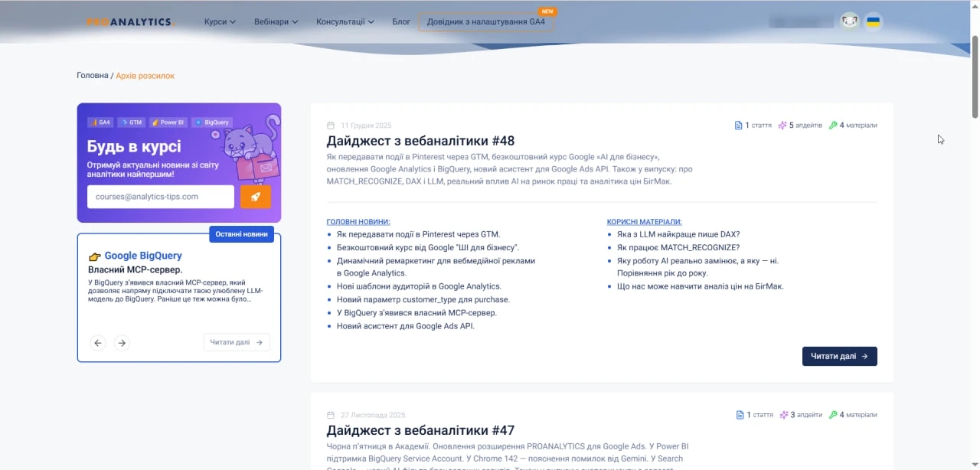Expand the Курси dropdown menu
Screen dimensions: 980x470
tap(220, 22)
